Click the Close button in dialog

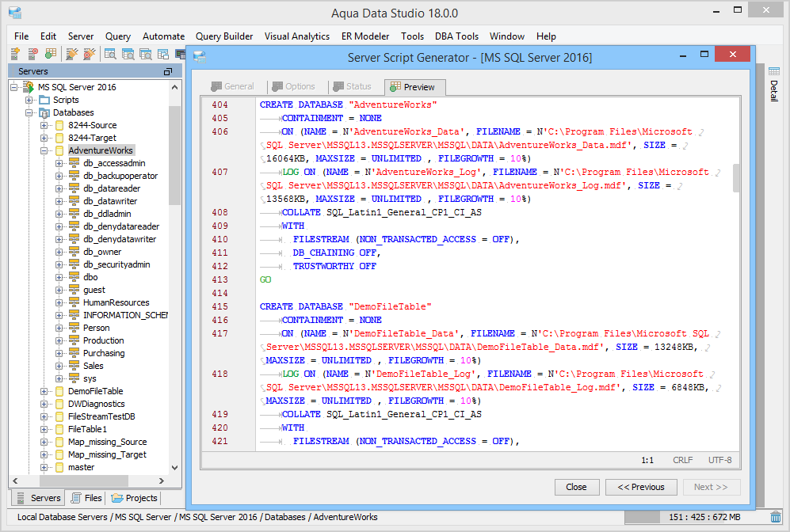pyautogui.click(x=576, y=487)
